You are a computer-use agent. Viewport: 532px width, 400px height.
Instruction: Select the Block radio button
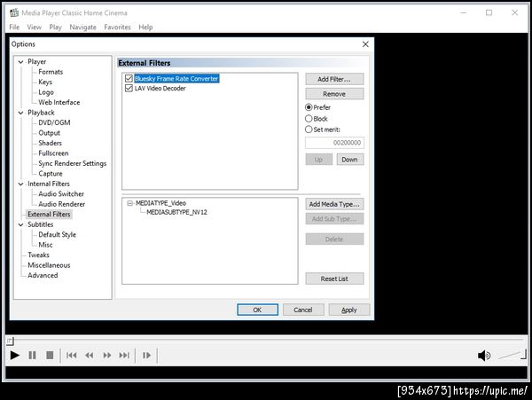click(309, 119)
